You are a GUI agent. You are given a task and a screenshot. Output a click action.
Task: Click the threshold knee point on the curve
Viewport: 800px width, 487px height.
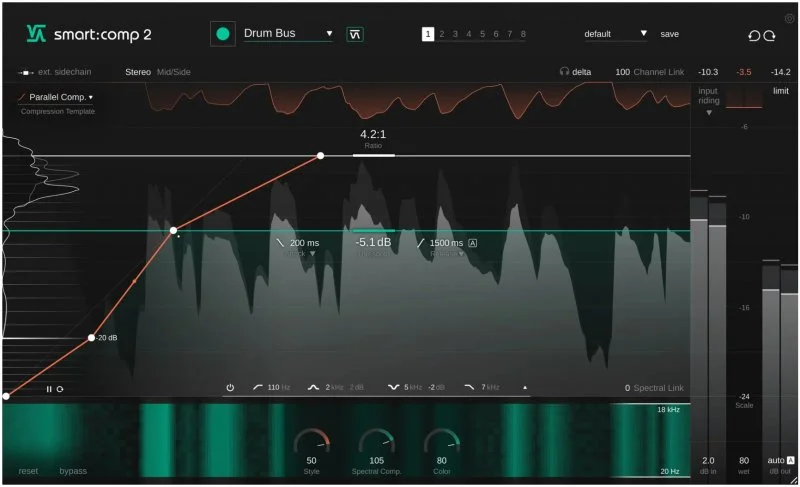tap(173, 230)
